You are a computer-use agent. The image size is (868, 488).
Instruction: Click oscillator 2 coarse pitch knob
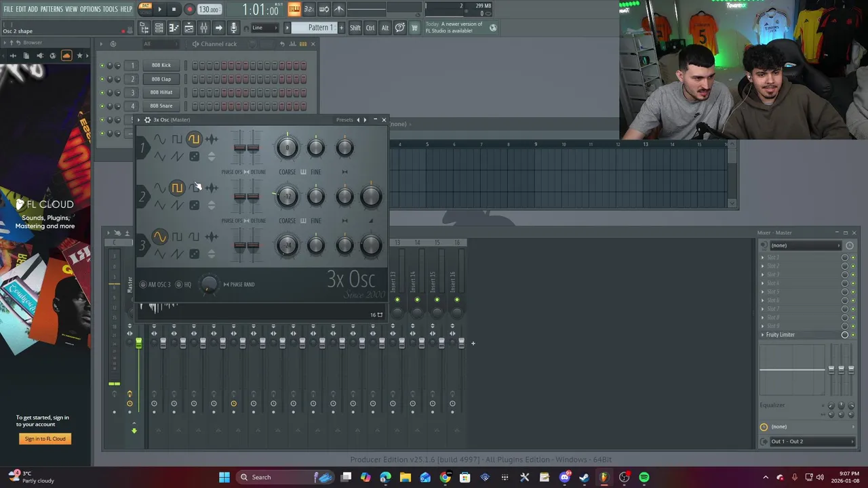(x=287, y=197)
